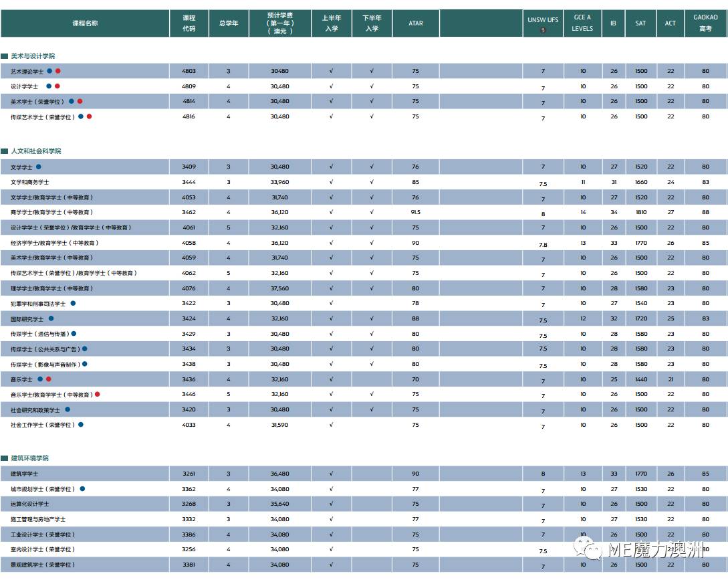Select course code 4076
Image resolution: width=728 pixels, height=582 pixels.
coord(189,288)
